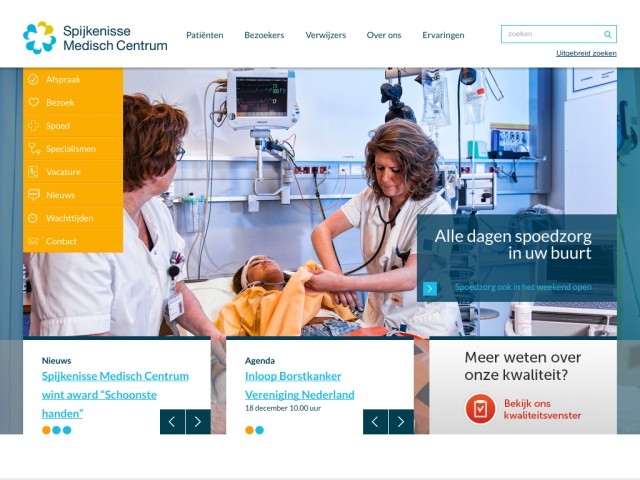Focus the zoeken search field
640x480 pixels.
[x=552, y=34]
